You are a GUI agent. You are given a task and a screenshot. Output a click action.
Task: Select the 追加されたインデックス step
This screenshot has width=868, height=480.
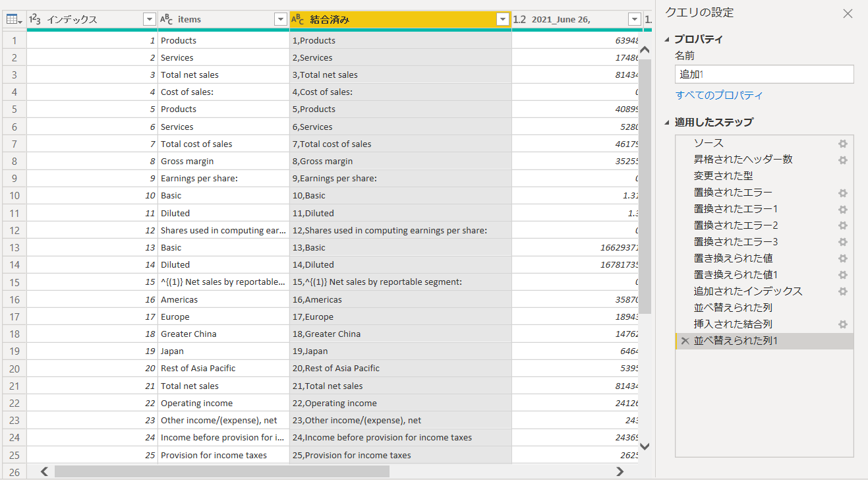click(x=765, y=291)
